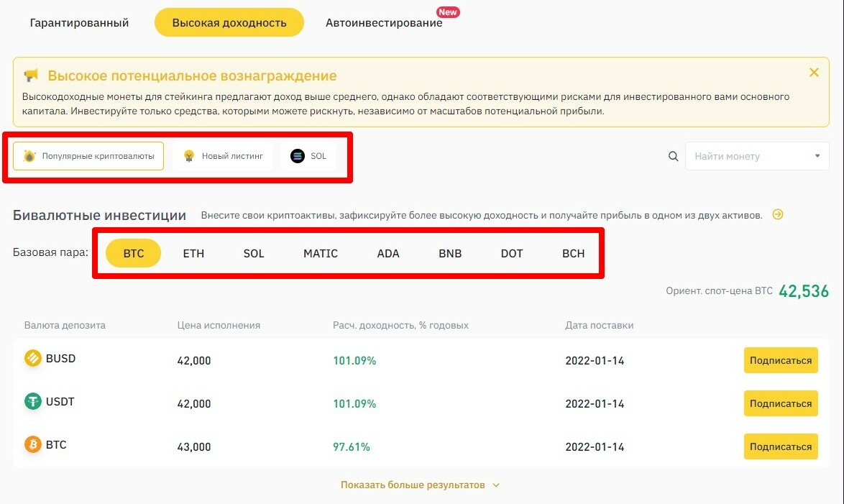Click the Базовая пара label

coord(50,252)
